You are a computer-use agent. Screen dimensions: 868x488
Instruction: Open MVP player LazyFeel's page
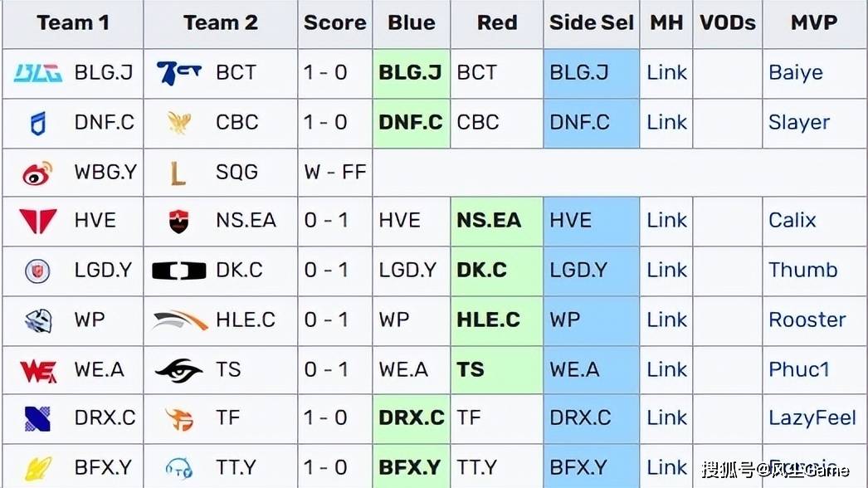click(x=812, y=418)
